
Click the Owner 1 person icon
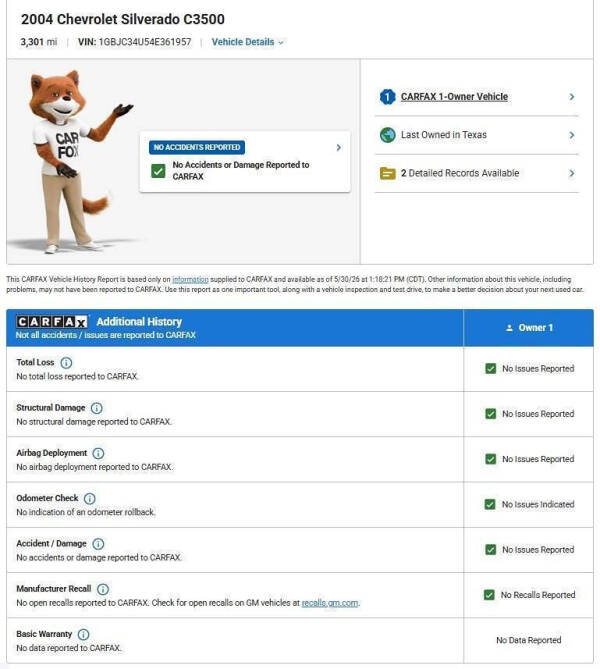tap(509, 328)
